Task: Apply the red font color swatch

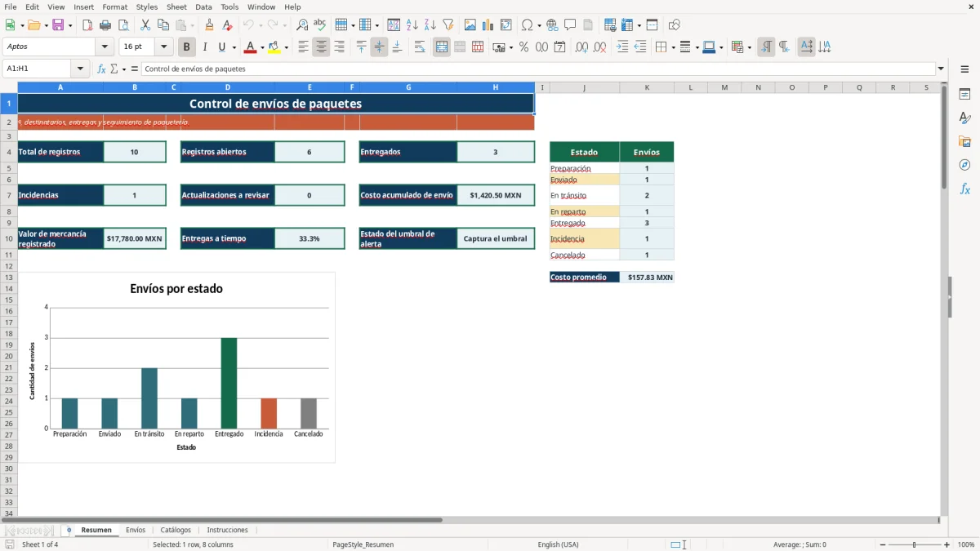Action: tap(251, 47)
